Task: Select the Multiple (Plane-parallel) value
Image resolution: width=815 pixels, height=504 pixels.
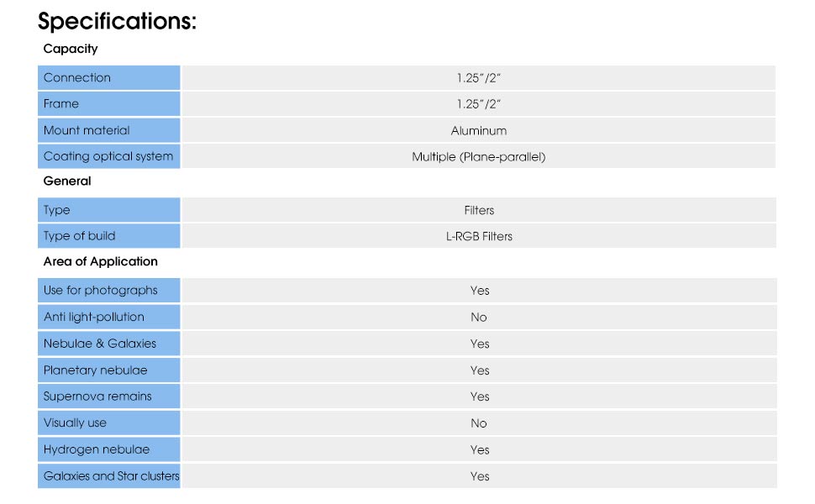Action: pyautogui.click(x=478, y=157)
